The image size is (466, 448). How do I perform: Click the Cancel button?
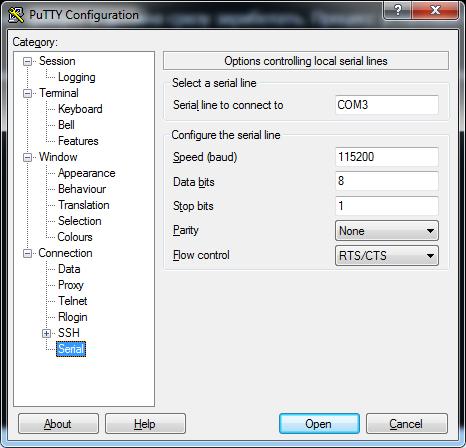(406, 424)
